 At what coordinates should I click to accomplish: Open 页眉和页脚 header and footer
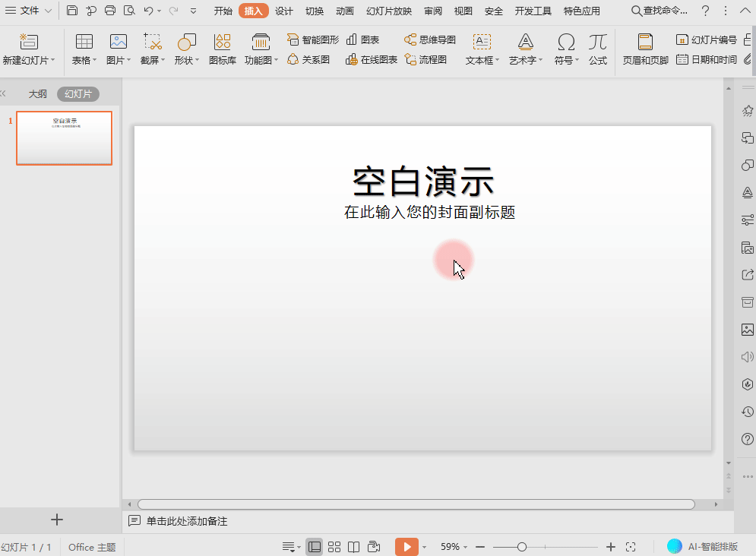645,49
